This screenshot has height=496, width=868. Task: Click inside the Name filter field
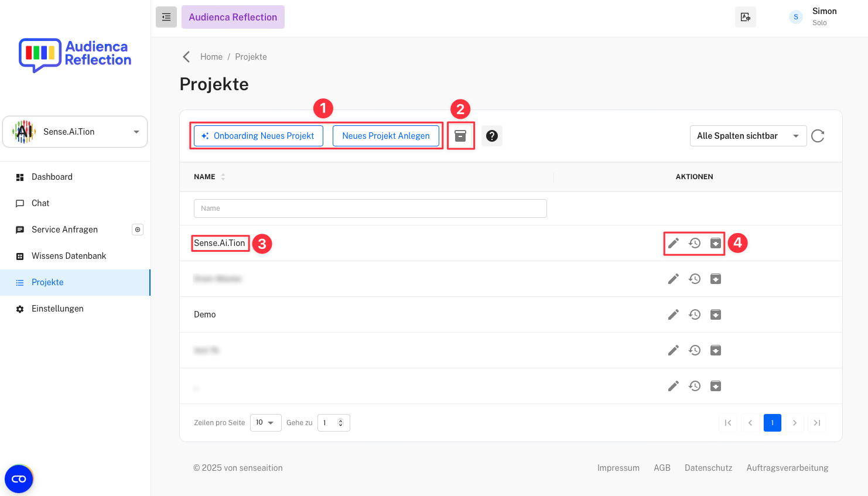pyautogui.click(x=370, y=208)
